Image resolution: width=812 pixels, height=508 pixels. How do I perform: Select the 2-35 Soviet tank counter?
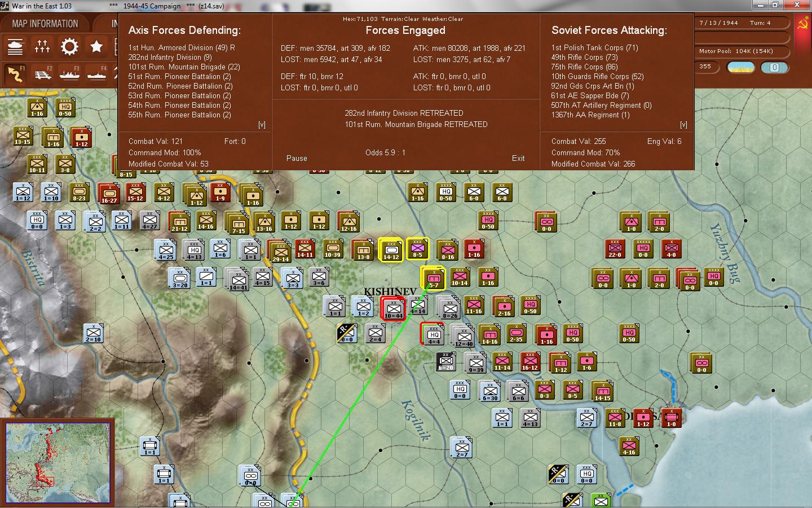[516, 333]
